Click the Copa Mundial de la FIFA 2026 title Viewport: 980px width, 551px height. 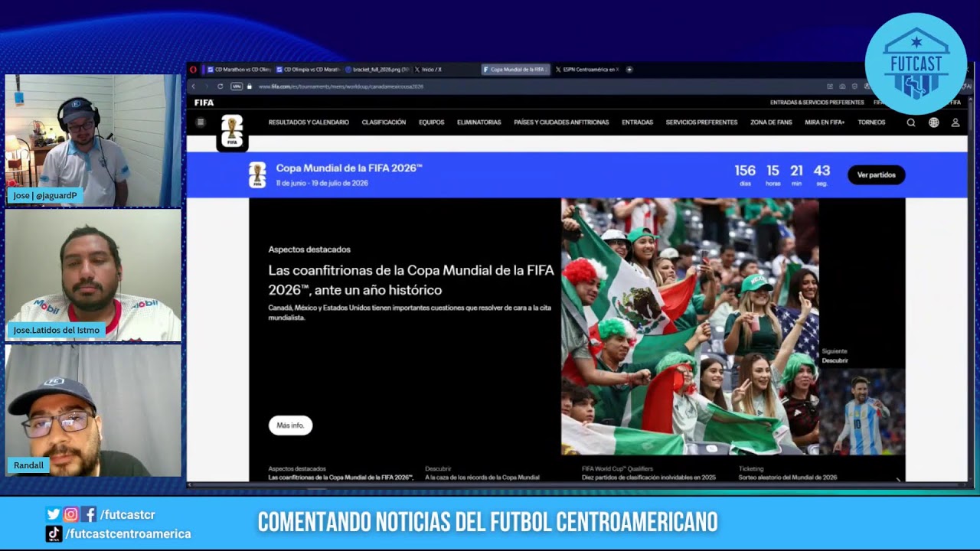pos(349,168)
